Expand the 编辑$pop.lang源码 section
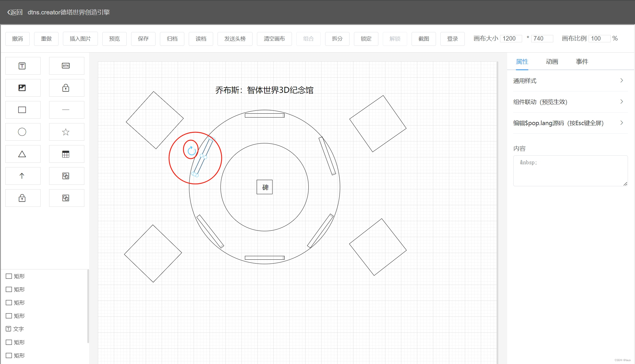 570,123
